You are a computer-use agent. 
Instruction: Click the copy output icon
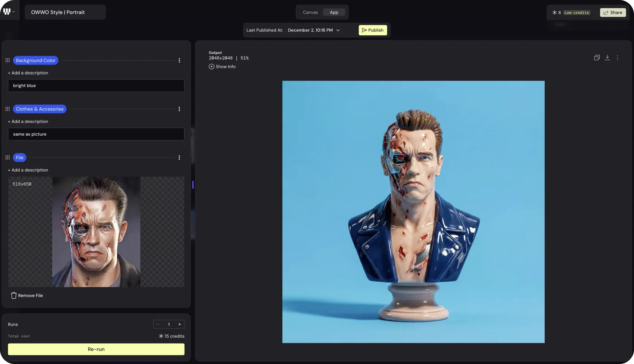click(597, 58)
